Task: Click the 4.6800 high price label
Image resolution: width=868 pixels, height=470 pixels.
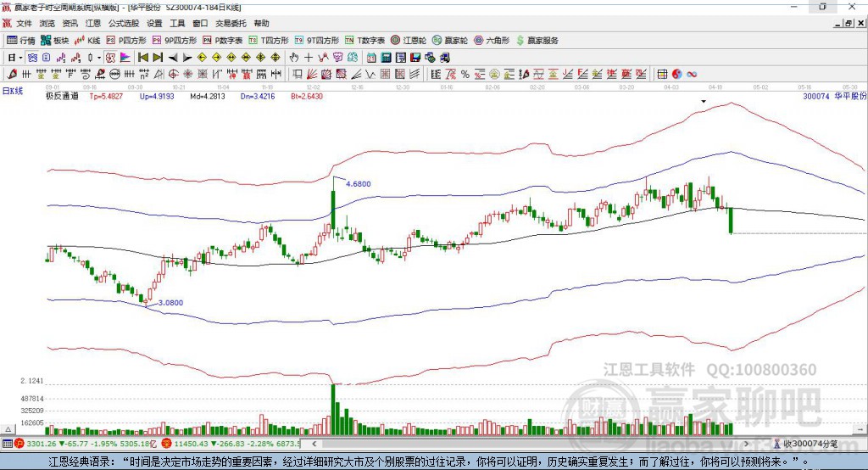Action: pos(359,184)
